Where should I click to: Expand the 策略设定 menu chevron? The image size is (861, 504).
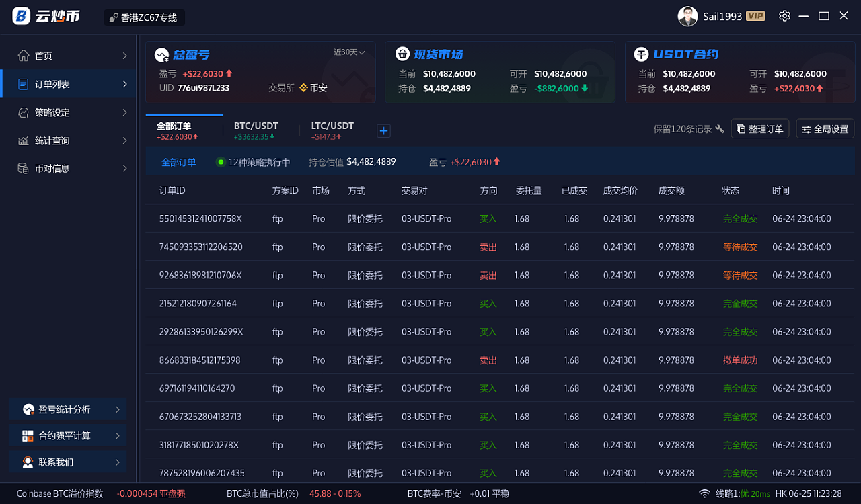pos(125,112)
